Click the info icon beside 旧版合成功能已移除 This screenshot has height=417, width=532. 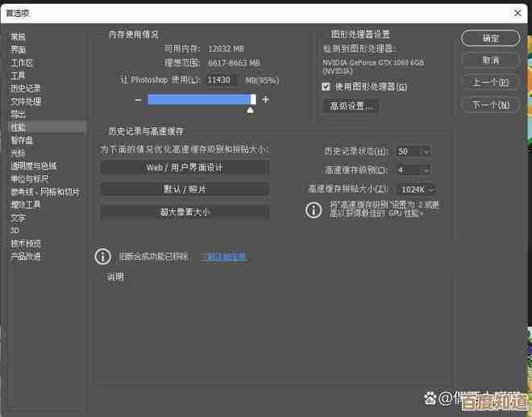pyautogui.click(x=103, y=256)
